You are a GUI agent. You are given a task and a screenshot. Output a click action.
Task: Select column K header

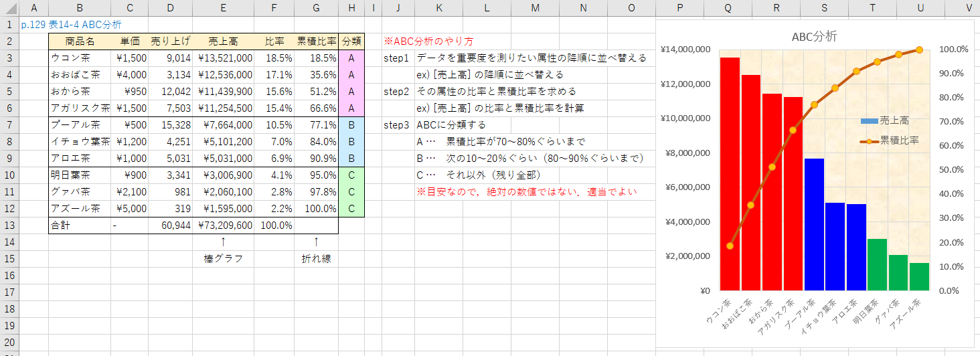438,8
